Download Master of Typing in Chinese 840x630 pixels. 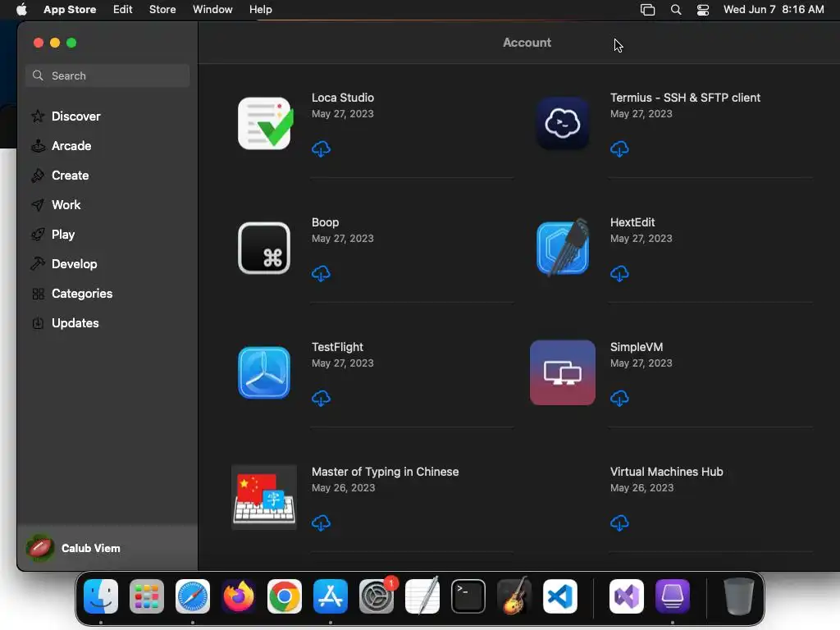pyautogui.click(x=321, y=523)
